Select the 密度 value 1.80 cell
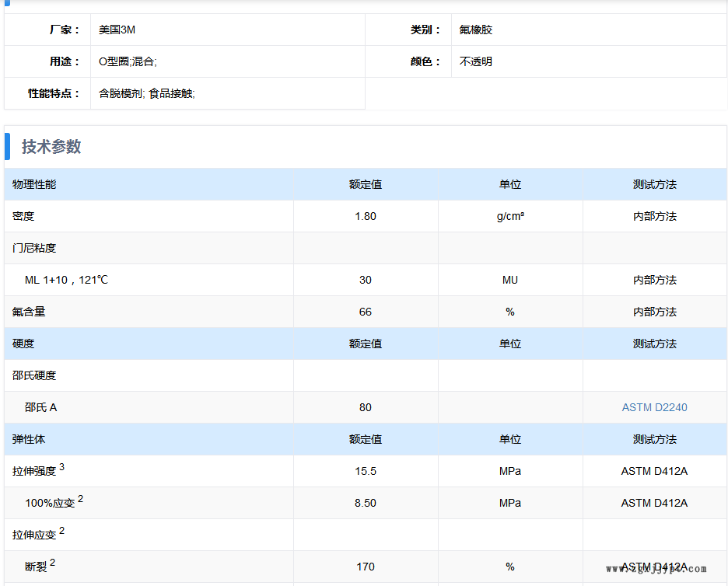 pos(365,216)
